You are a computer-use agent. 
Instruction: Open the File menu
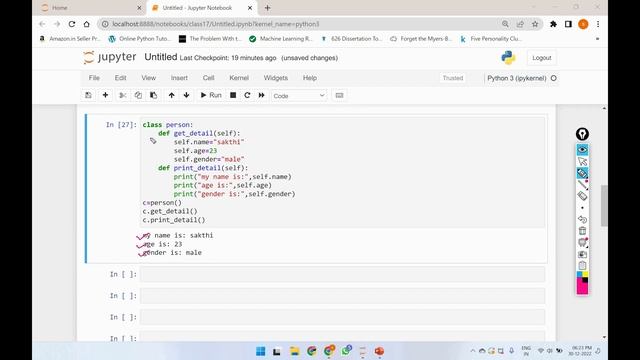[x=94, y=78]
